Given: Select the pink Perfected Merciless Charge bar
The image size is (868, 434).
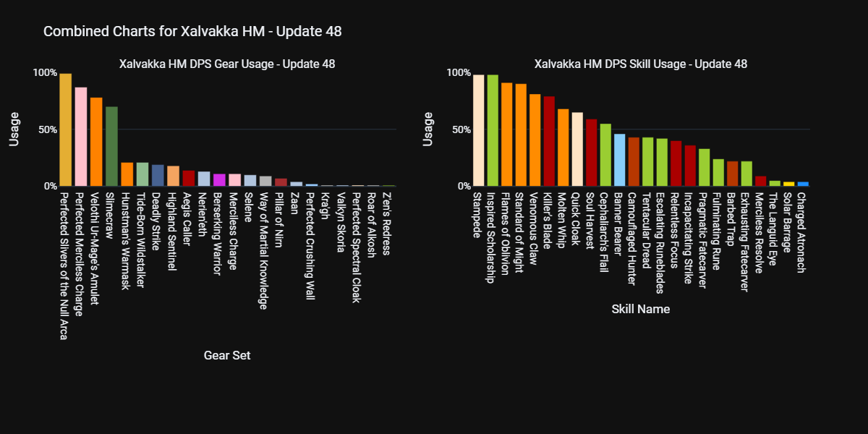Looking at the screenshot, I should (x=81, y=137).
